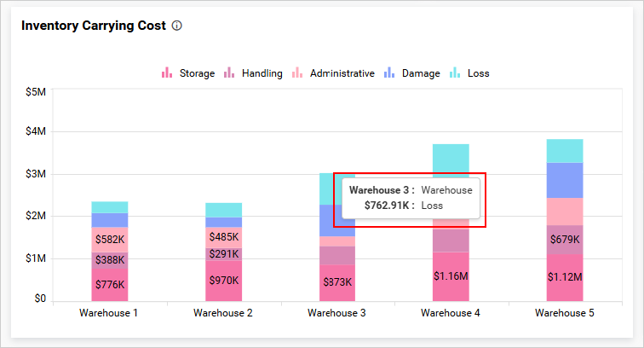Select the $776K Storage segment in Warehouse 1
This screenshot has width=644, height=348.
coord(110,285)
